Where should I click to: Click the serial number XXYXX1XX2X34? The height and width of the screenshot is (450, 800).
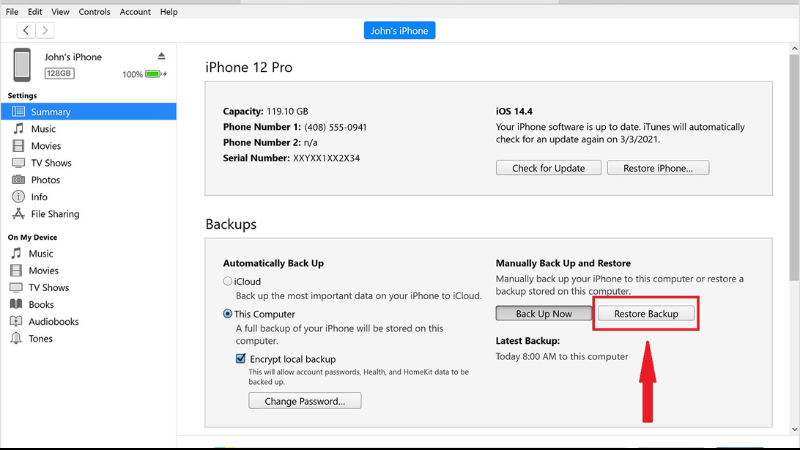[327, 158]
